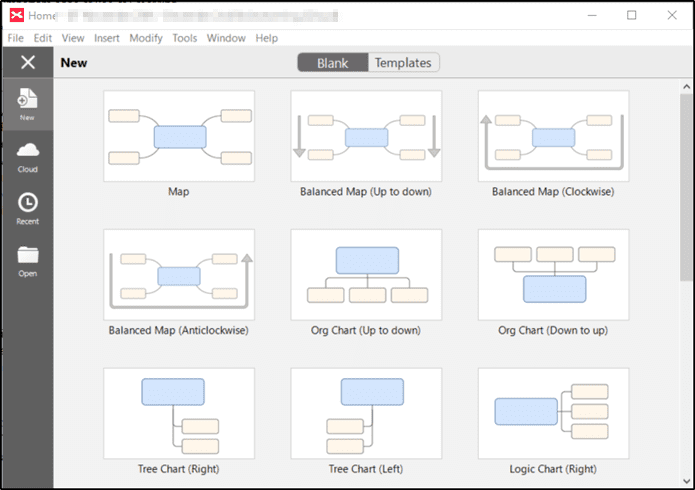Click the scrollbar up arrow
The image size is (695, 490).
tap(687, 87)
